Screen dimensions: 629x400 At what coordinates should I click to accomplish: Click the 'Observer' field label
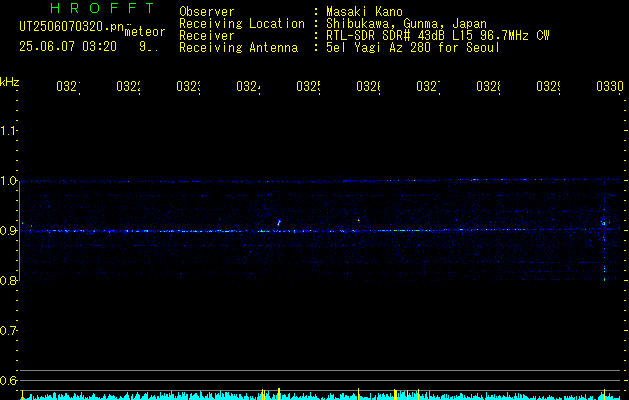(207, 12)
